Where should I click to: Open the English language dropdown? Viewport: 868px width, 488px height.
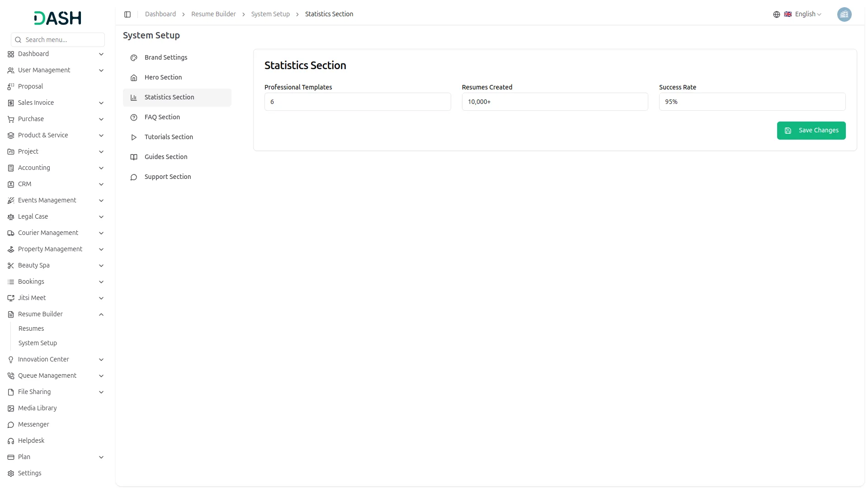click(808, 14)
